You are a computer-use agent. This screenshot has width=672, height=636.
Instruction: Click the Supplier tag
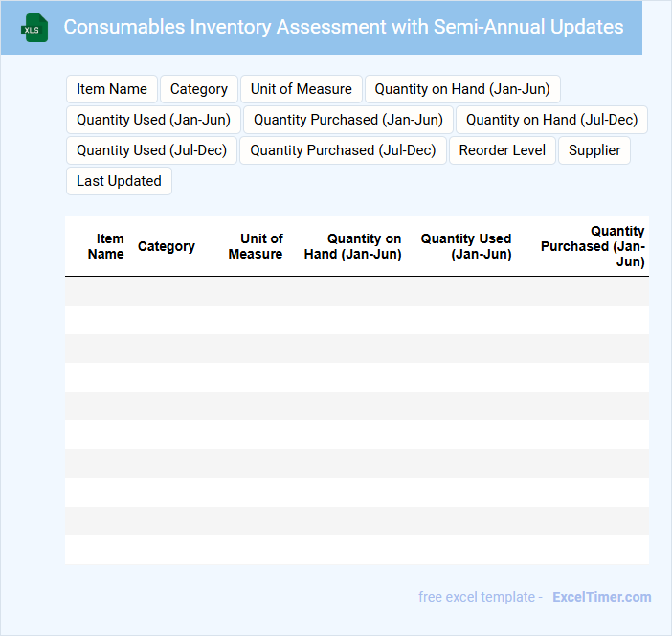point(594,150)
